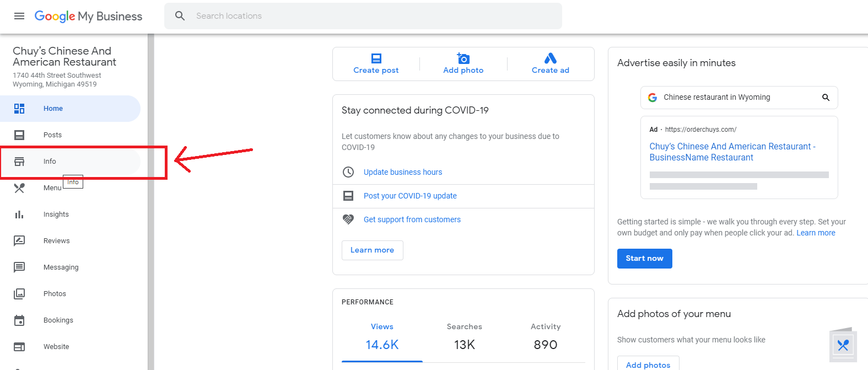Go to Posts in the sidebar
The height and width of the screenshot is (370, 868).
pyautogui.click(x=52, y=135)
